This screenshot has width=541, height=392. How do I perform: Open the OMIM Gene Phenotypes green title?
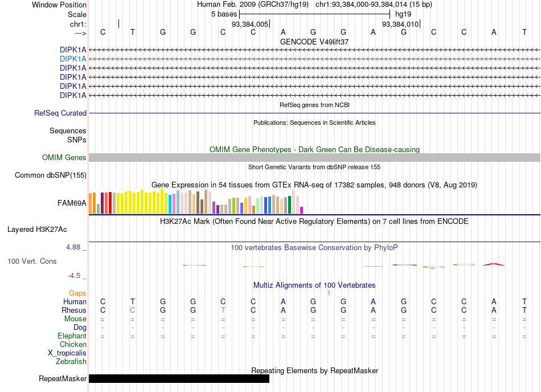coord(314,149)
